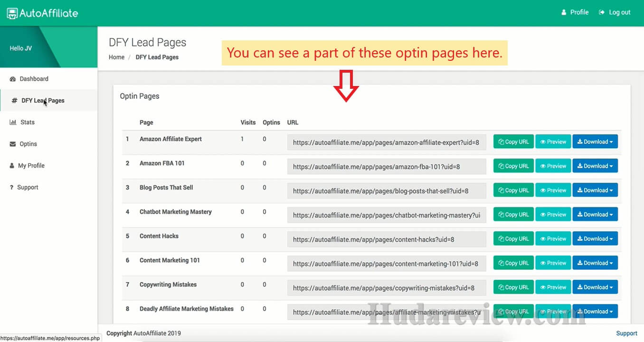Select the amazon-affiliate-expert URL field
Screen dimensions: 644x342
coord(387,142)
